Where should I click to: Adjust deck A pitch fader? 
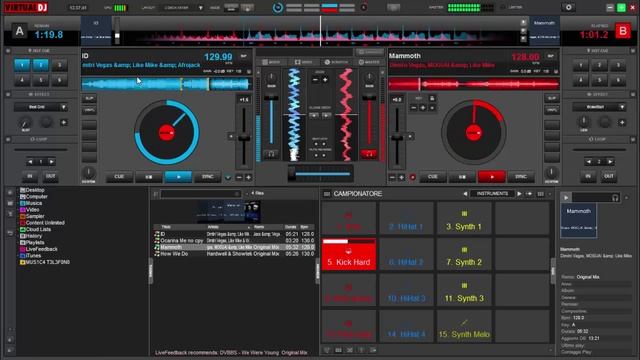point(244,138)
